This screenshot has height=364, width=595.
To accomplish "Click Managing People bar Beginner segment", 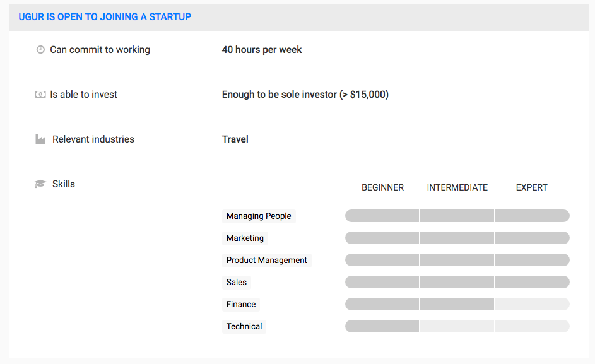I will coord(382,216).
